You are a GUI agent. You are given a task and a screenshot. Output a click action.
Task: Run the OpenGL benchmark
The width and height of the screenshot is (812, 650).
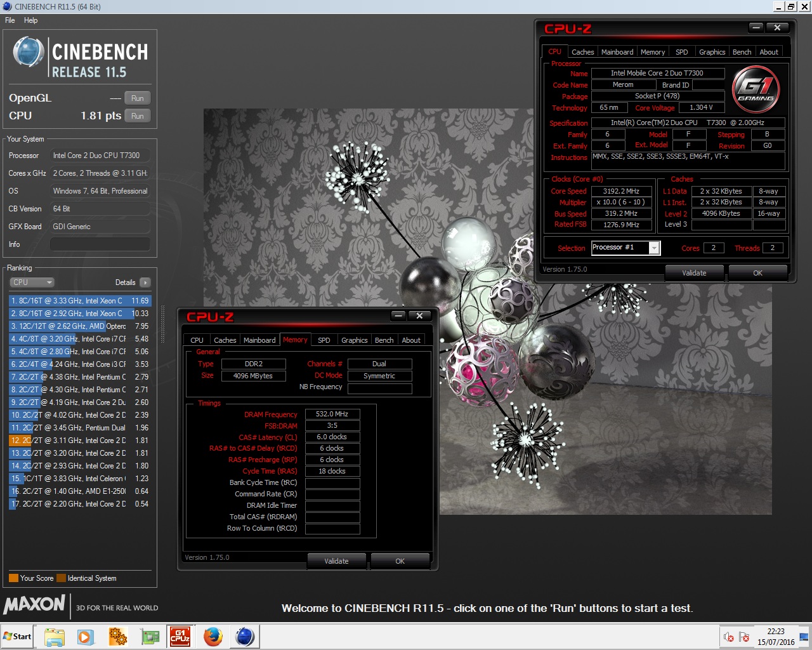coord(138,98)
